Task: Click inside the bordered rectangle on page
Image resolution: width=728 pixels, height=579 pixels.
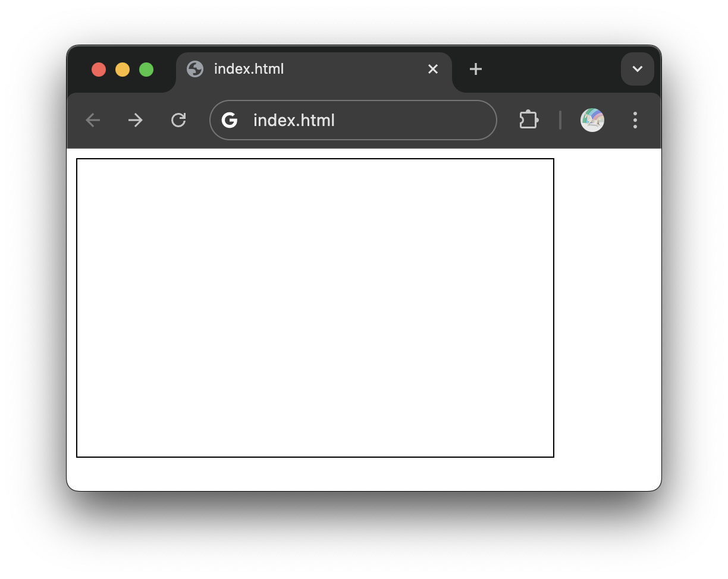Action: (315, 308)
